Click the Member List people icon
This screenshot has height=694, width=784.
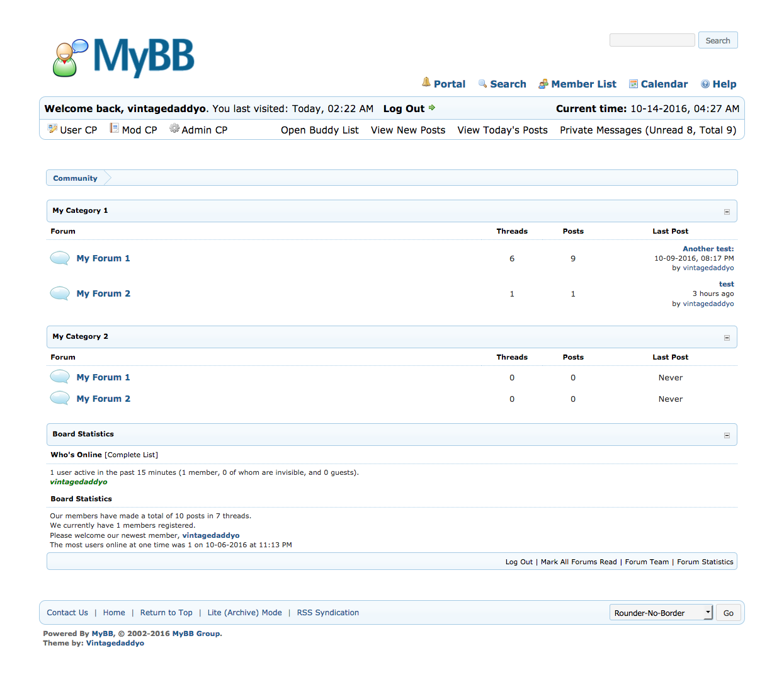(x=543, y=84)
